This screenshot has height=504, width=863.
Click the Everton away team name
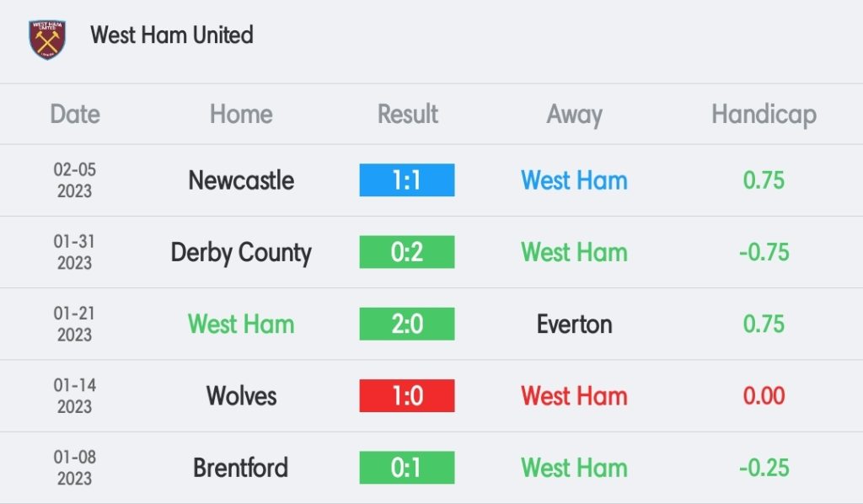click(x=574, y=324)
